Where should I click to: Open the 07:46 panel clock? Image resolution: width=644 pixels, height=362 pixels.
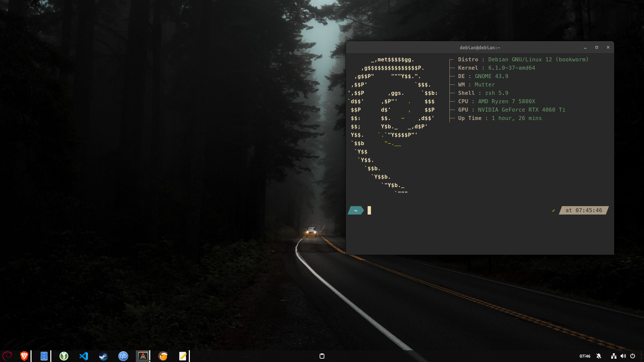click(x=585, y=356)
